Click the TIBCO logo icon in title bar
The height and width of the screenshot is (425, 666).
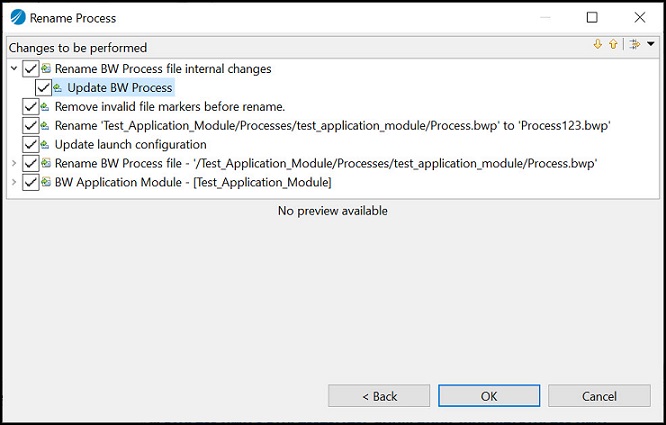click(18, 17)
